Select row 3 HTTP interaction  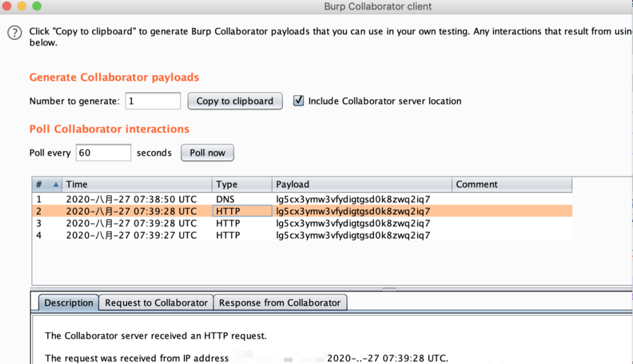pos(302,223)
